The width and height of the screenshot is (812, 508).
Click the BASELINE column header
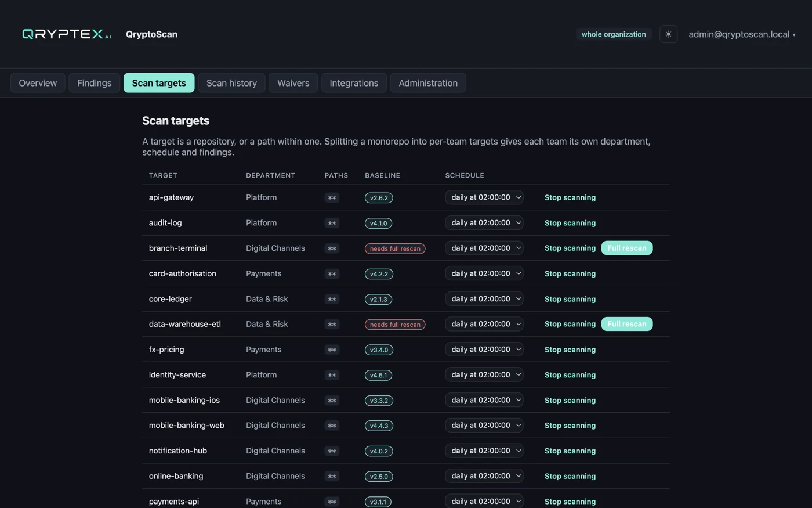pos(382,175)
